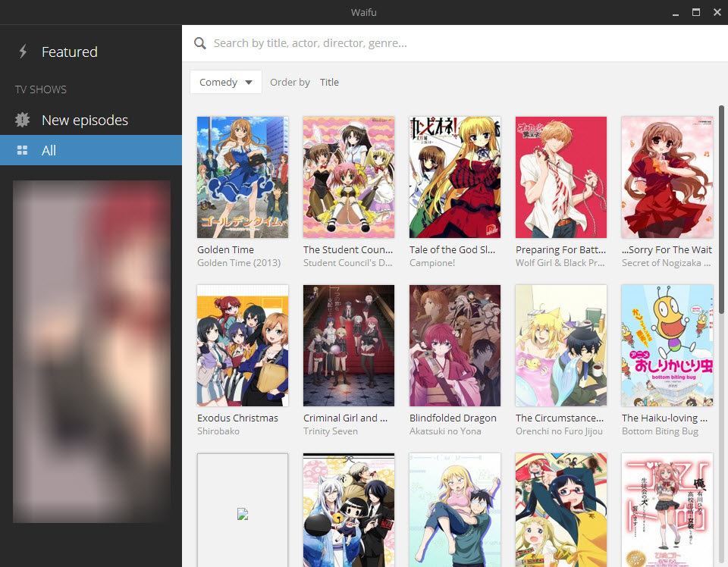
Task: Open the pink-haired schoolgirl poster in third row
Action: coord(667,510)
